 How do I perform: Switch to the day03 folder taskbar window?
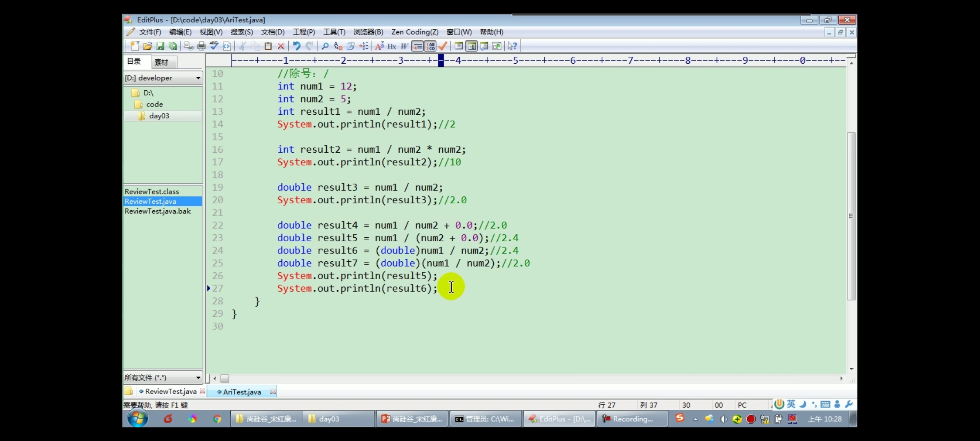(x=339, y=419)
